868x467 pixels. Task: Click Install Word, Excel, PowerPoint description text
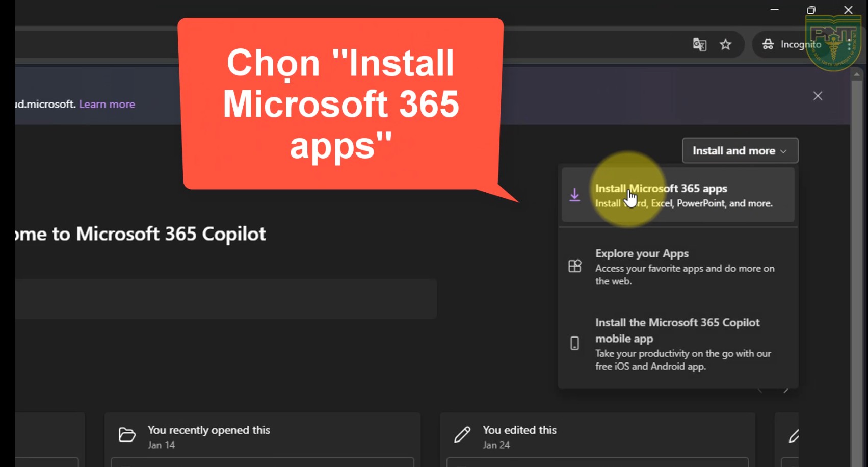point(684,203)
